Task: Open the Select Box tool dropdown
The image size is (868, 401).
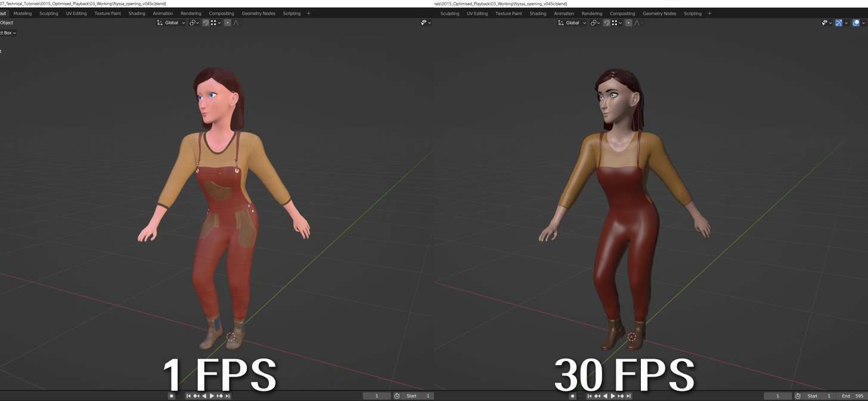Action: [x=8, y=33]
